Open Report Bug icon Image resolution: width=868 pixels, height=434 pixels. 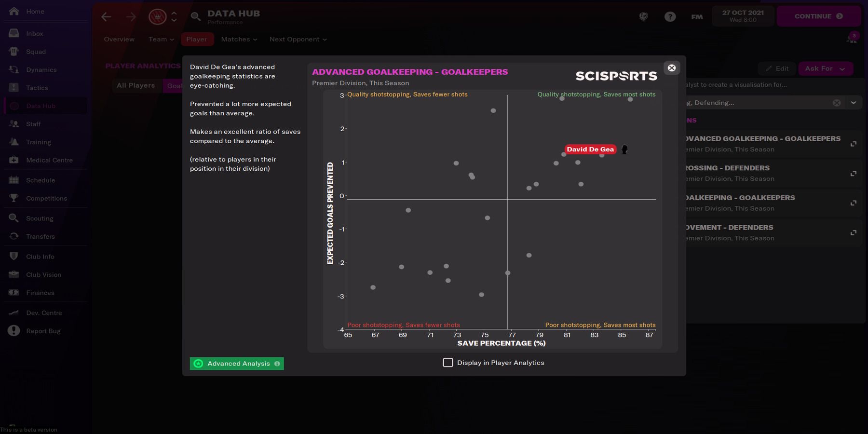[x=14, y=331]
